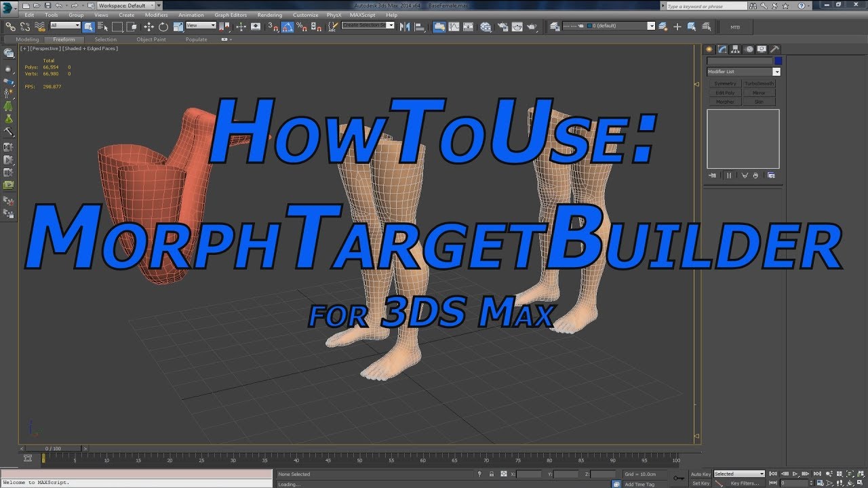This screenshot has width=868, height=488.
Task: Open the 'Selected' key filter dropdown
Action: coord(739,474)
